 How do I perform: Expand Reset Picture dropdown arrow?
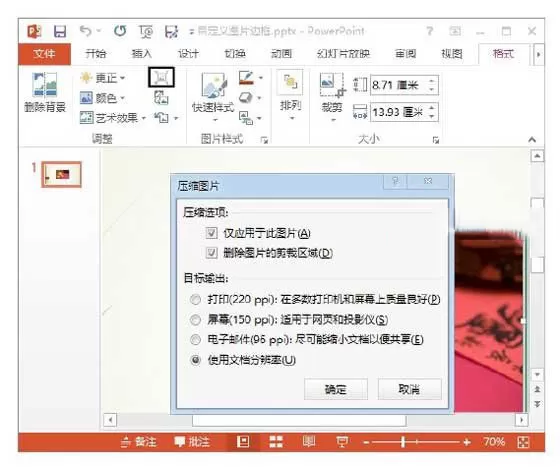176,118
